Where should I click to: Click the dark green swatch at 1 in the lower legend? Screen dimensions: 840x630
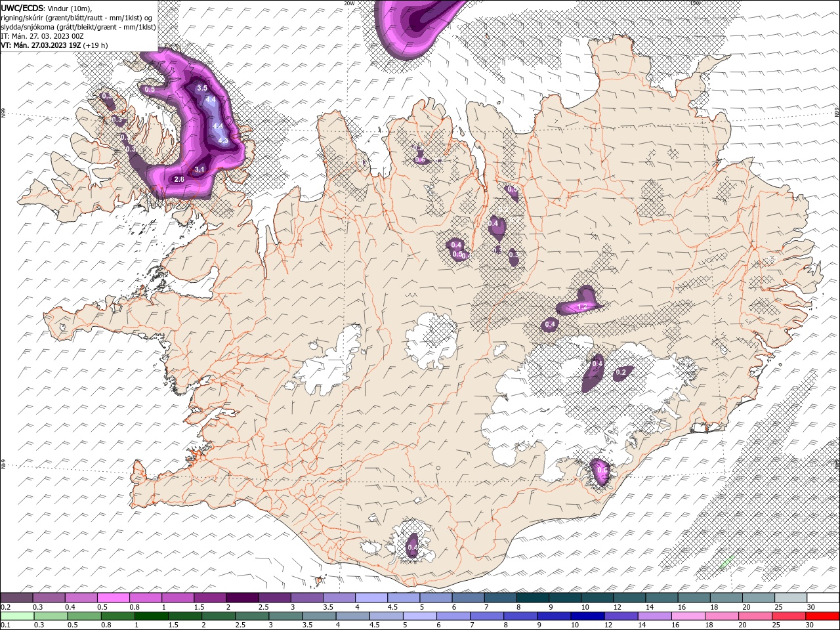tap(151, 616)
